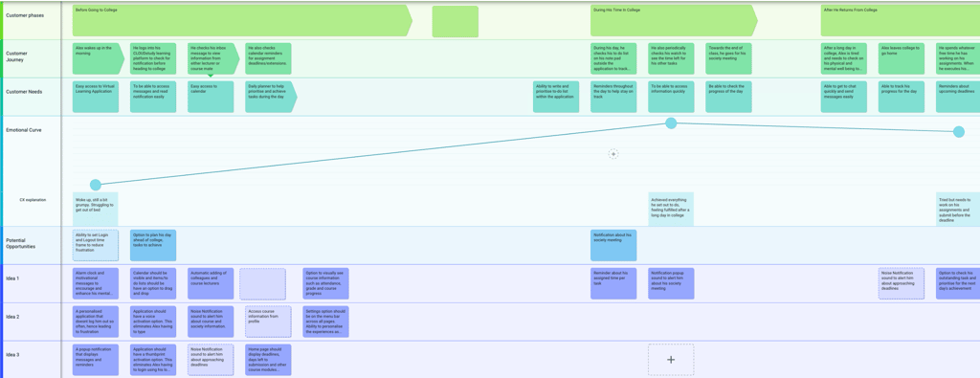
Task: Select the 'After He Returns From College' phase
Action: (900, 21)
